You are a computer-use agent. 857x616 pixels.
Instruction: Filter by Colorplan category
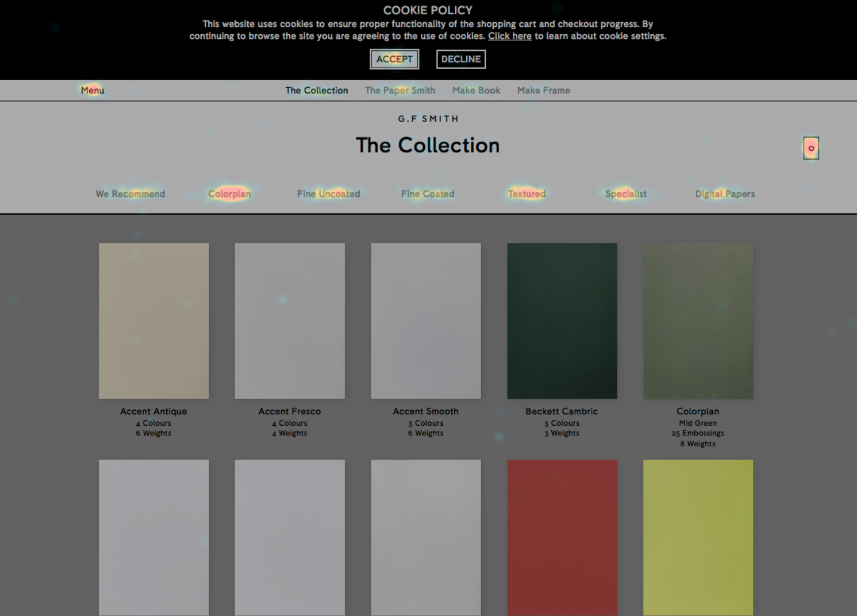[x=229, y=194]
